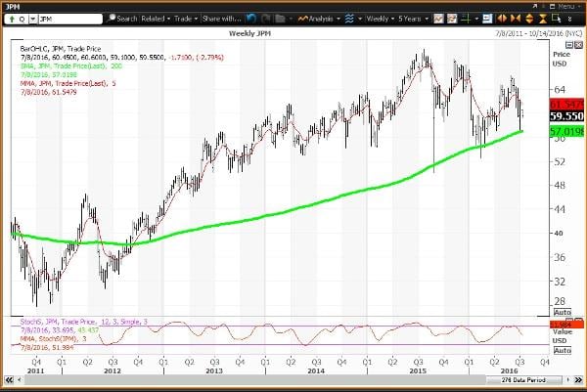Click the 64 price axis label
The width and height of the screenshot is (587, 392).
tap(559, 89)
